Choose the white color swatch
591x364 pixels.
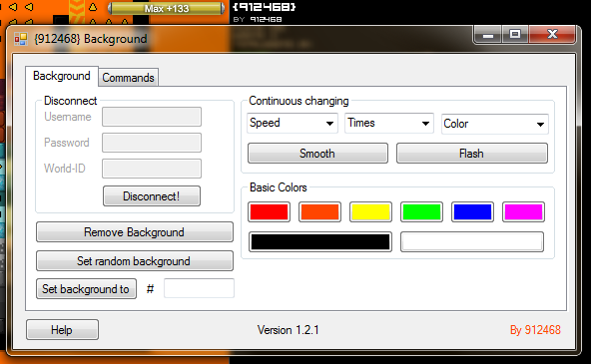coord(472,241)
